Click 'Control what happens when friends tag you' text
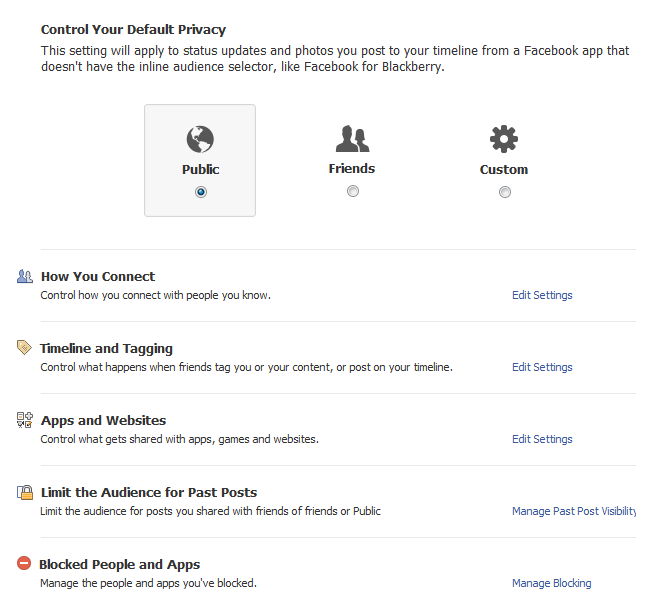Viewport: 652px width, 615px height. click(x=247, y=367)
